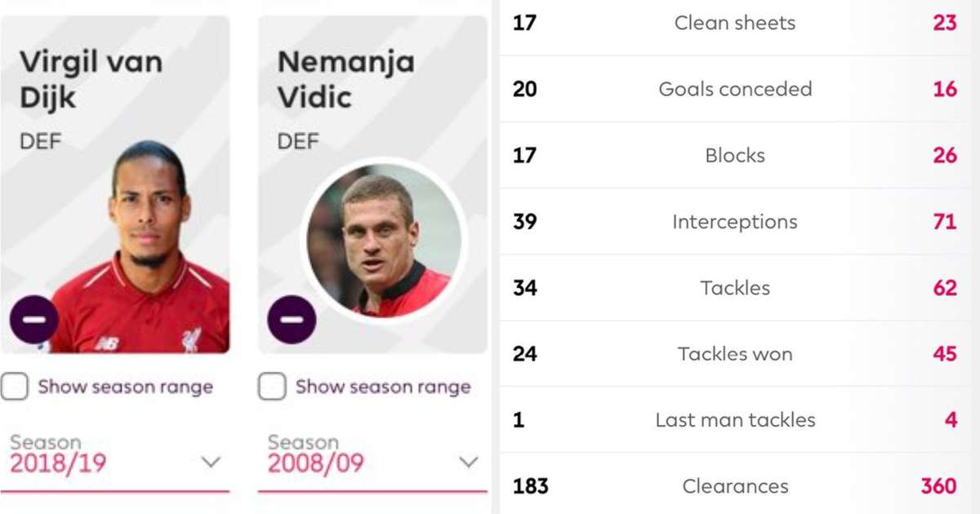
Task: Click the Liverpool crest on van Dijk's shirt
Action: [x=193, y=339]
